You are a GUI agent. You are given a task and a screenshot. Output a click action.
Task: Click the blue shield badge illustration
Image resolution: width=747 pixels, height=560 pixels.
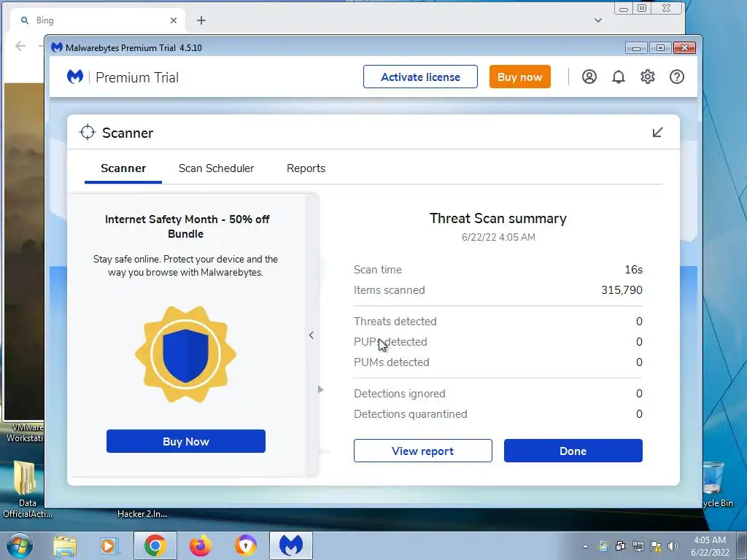coord(185,354)
